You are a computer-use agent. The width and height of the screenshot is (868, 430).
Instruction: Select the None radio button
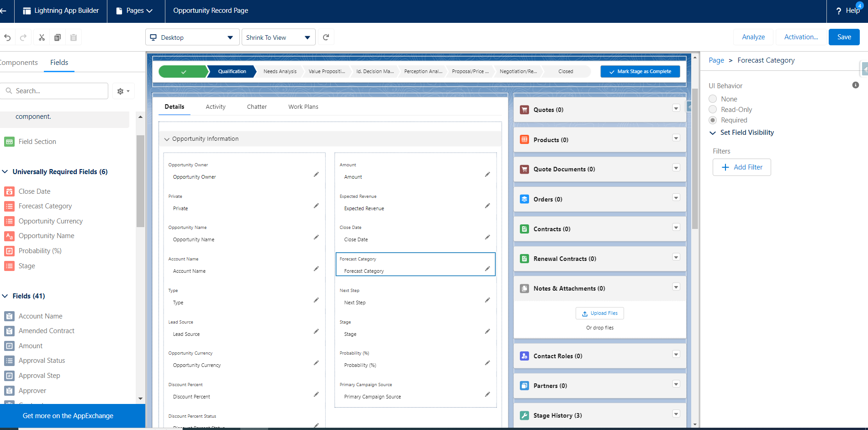(x=713, y=99)
